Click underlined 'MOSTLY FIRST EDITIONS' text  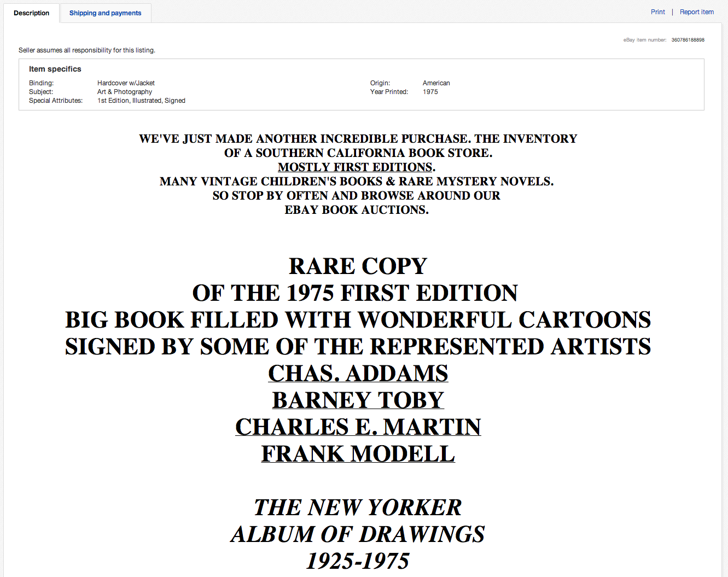pos(356,167)
